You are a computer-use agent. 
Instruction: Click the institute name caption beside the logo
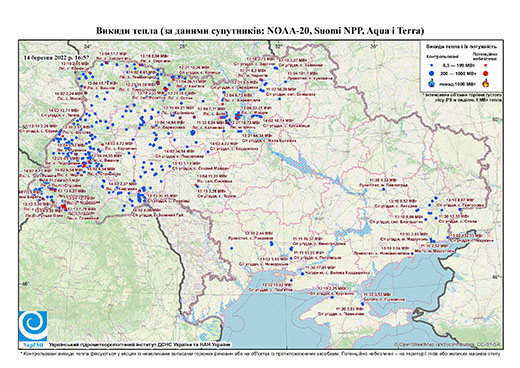pyautogui.click(x=139, y=345)
